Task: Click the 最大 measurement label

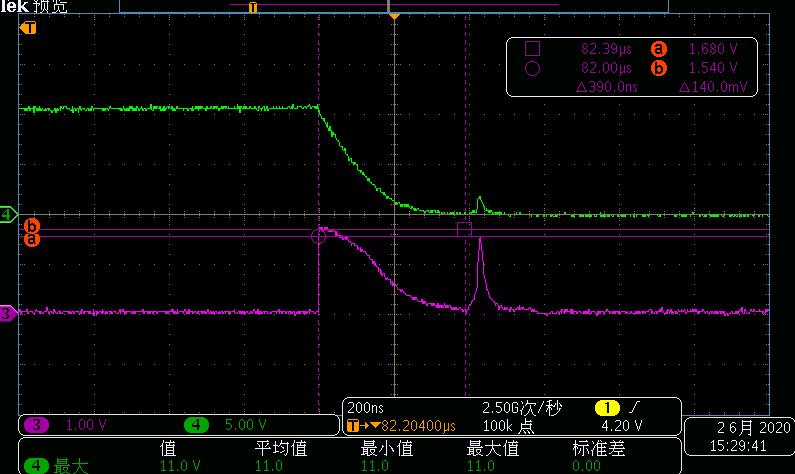Action: tap(70, 466)
